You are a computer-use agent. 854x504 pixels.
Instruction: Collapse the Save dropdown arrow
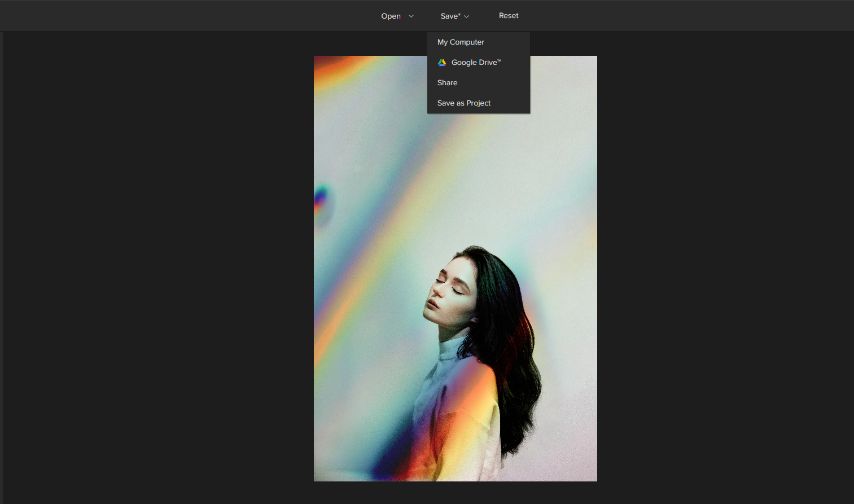(x=467, y=17)
